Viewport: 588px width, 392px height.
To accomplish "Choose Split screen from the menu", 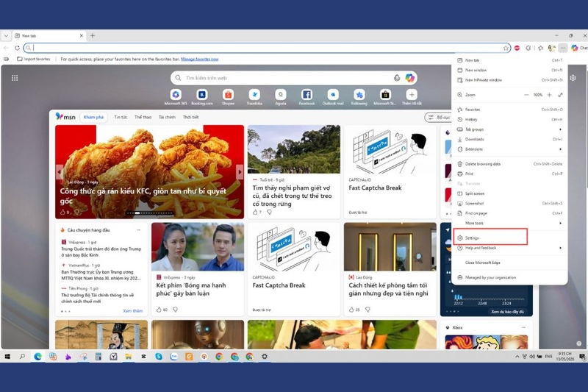I will tap(509, 193).
